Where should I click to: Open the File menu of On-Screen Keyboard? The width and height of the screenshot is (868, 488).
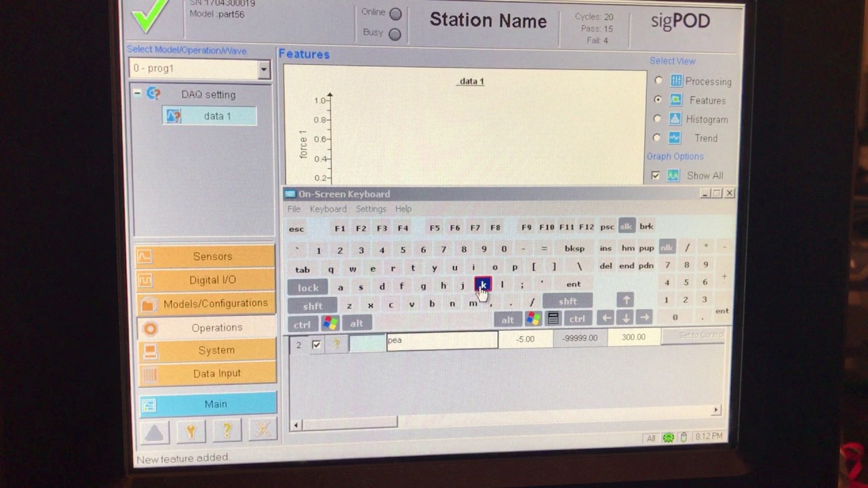click(x=293, y=209)
